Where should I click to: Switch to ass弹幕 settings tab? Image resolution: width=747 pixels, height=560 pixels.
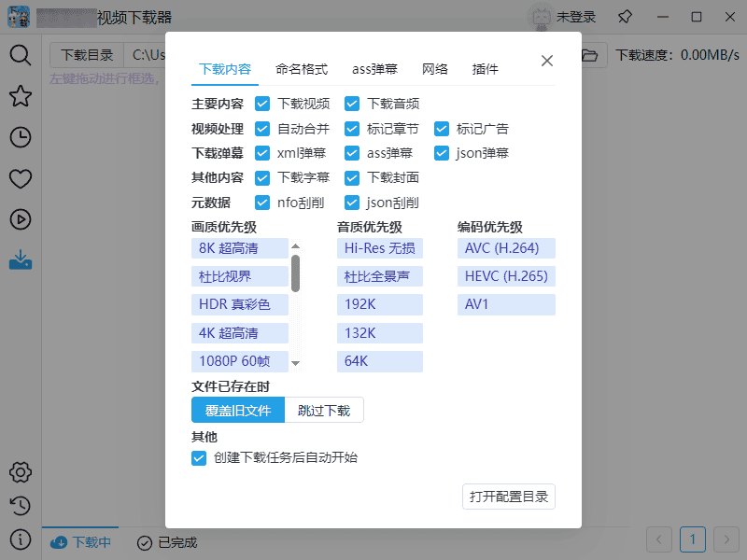pyautogui.click(x=375, y=69)
